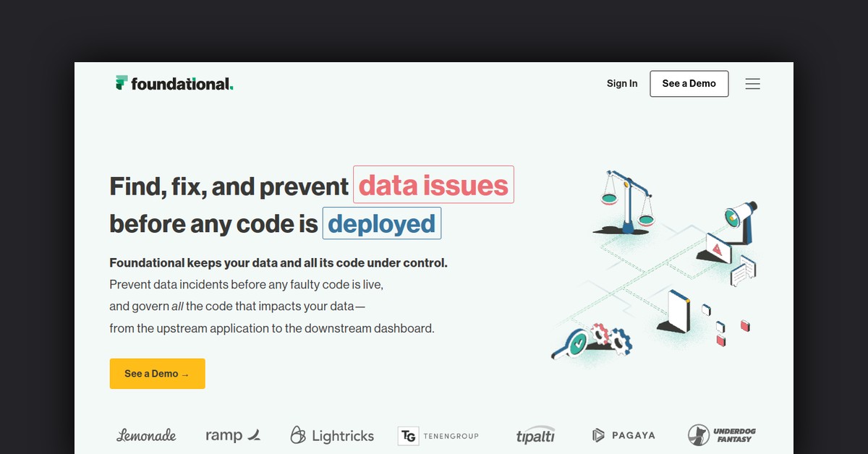Click the Underdog Fantasy logo

click(721, 434)
